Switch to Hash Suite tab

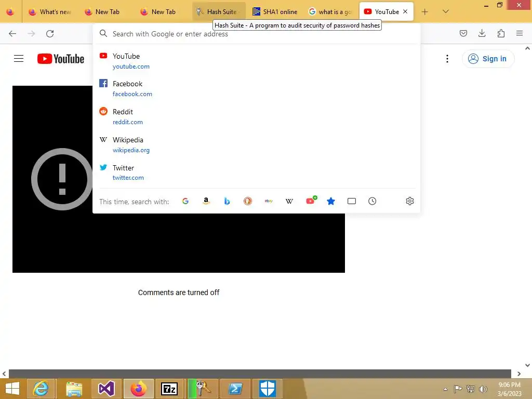[219, 12]
